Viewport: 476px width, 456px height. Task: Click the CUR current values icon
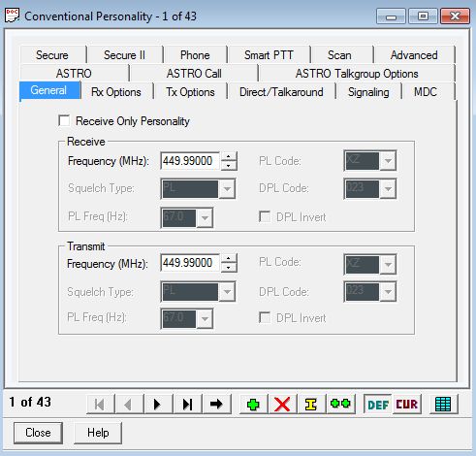coord(407,405)
